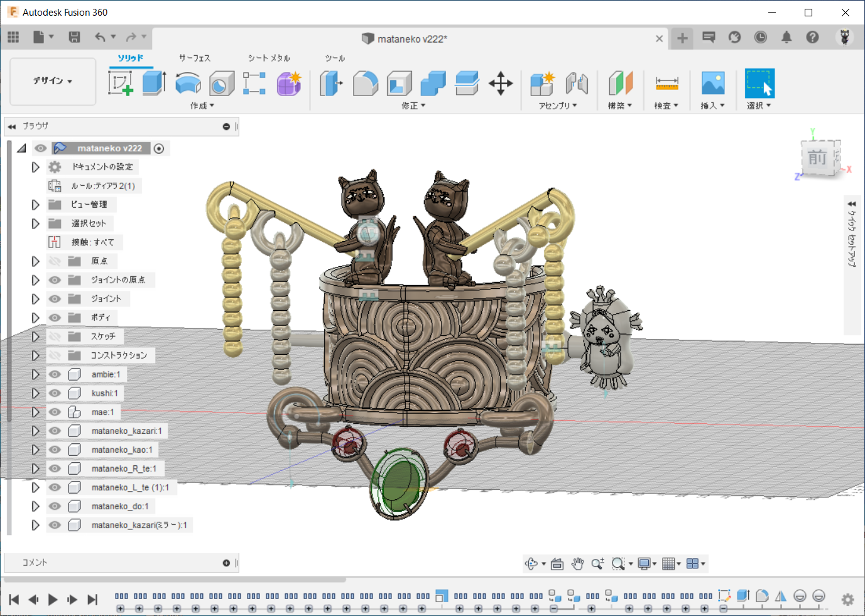Click the timeline Play button
This screenshot has width=865, height=616.
click(53, 600)
